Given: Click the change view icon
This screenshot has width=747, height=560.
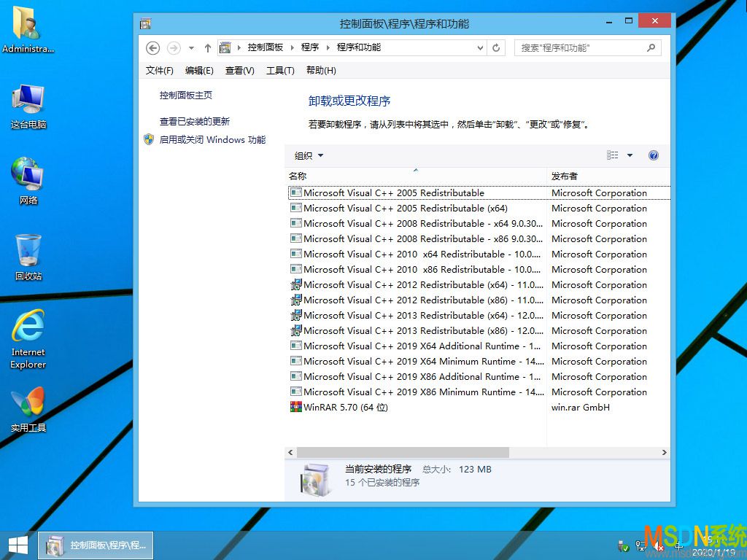Looking at the screenshot, I should tap(613, 155).
